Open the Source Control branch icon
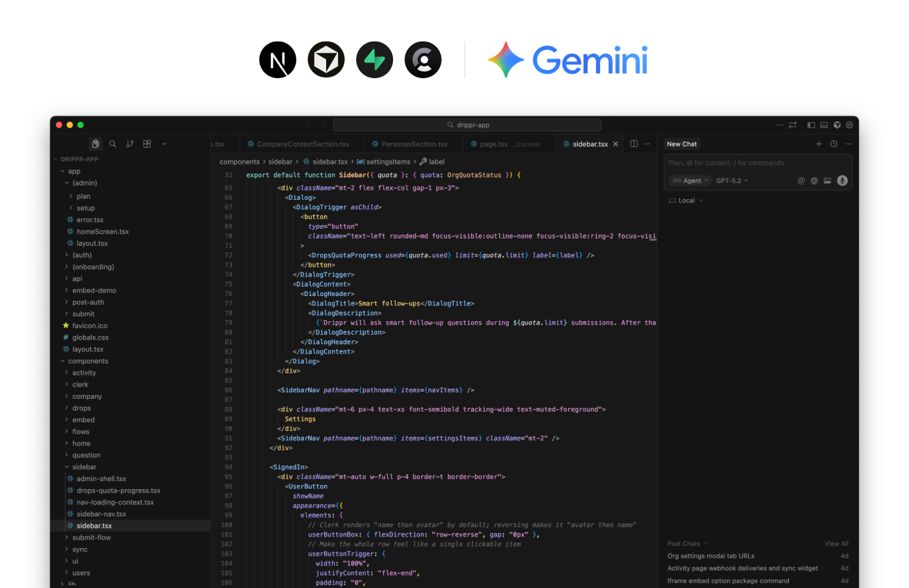Image resolution: width=909 pixels, height=588 pixels. (x=130, y=144)
